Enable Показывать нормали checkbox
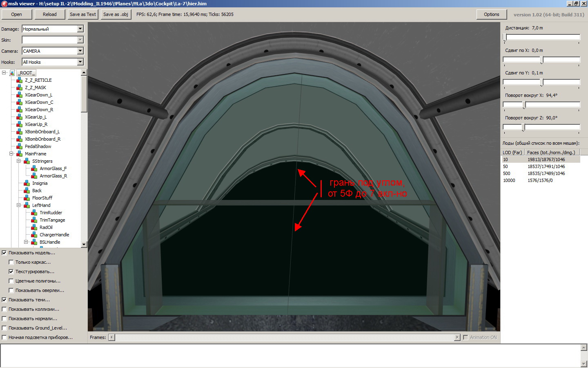The width and height of the screenshot is (588, 368). pos(4,319)
